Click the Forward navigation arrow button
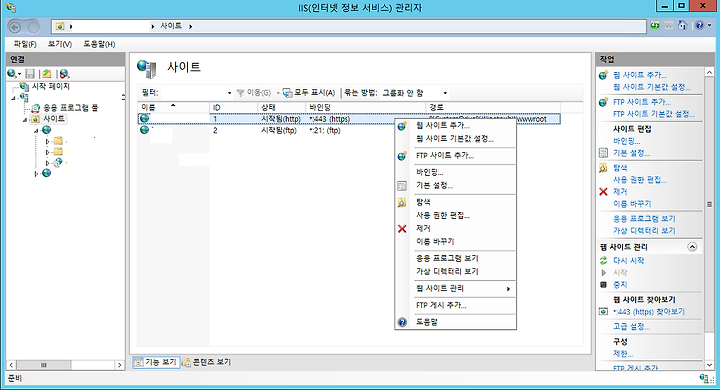 (33, 27)
